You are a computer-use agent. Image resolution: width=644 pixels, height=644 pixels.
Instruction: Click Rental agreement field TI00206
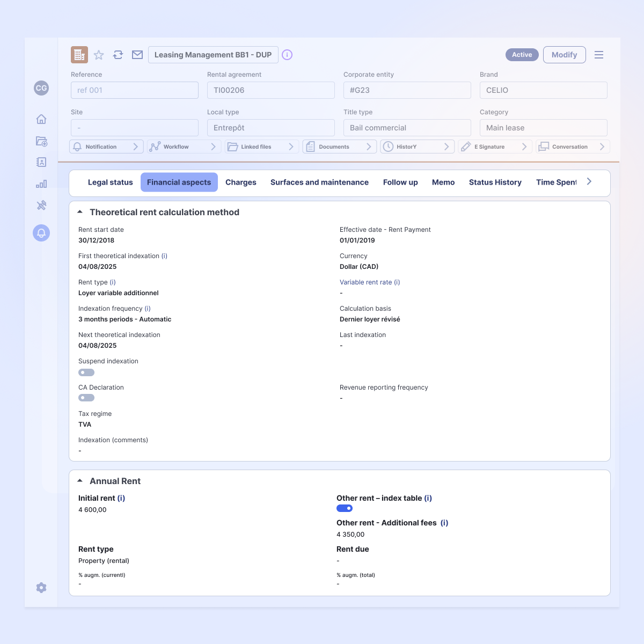[x=271, y=90]
